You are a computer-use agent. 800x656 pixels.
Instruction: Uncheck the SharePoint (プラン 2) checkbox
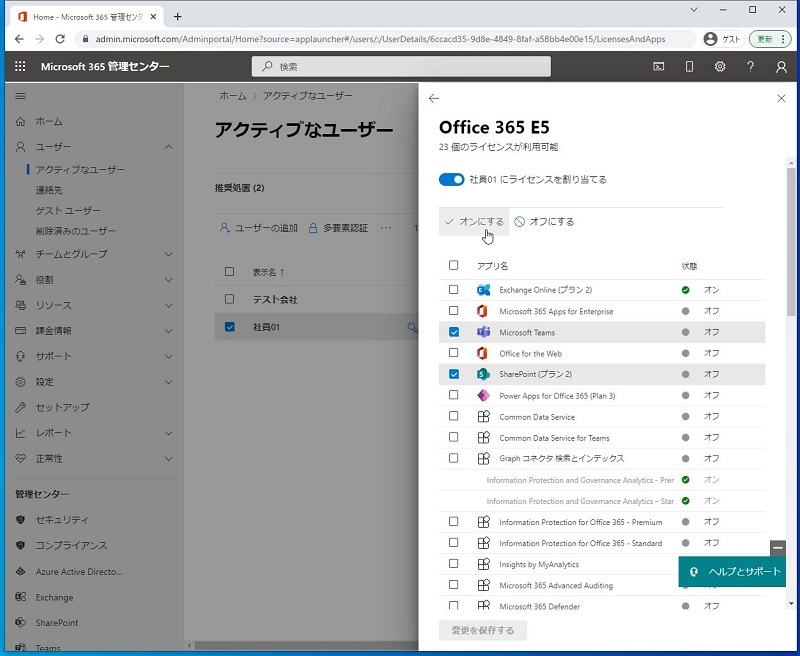click(454, 374)
